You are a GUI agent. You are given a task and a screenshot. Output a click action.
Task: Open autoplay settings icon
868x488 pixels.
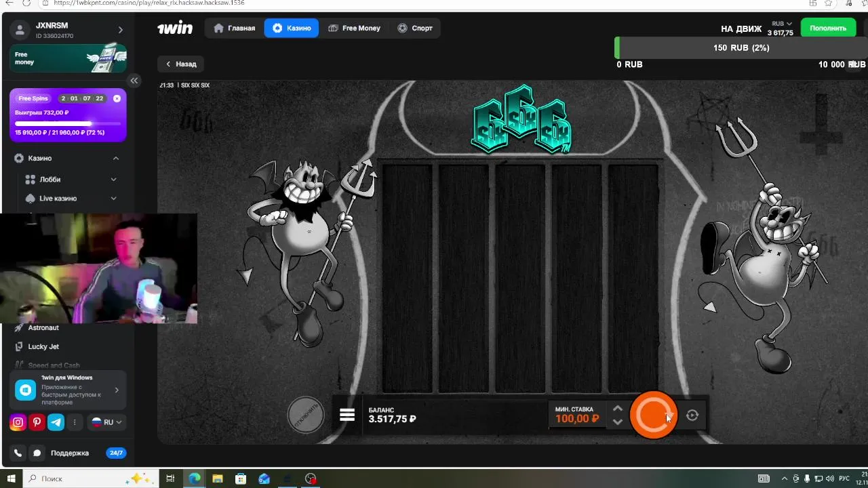[692, 415]
